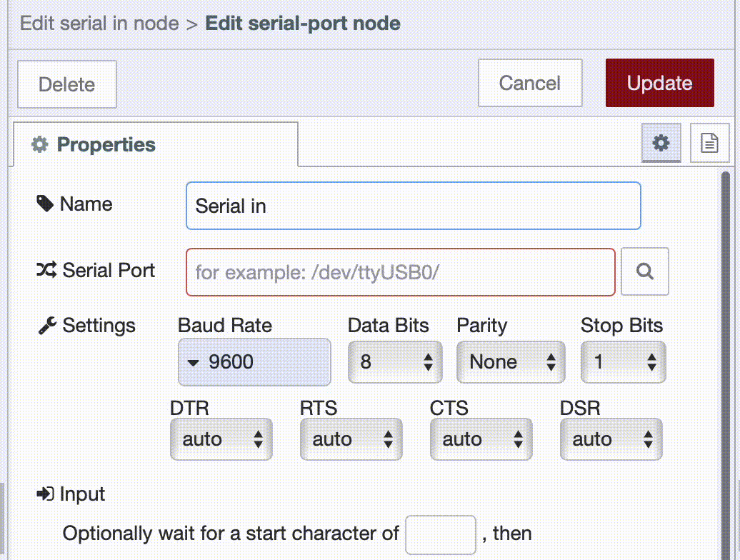Open node documentation via the paper icon
The width and height of the screenshot is (740, 560).
pos(709,143)
